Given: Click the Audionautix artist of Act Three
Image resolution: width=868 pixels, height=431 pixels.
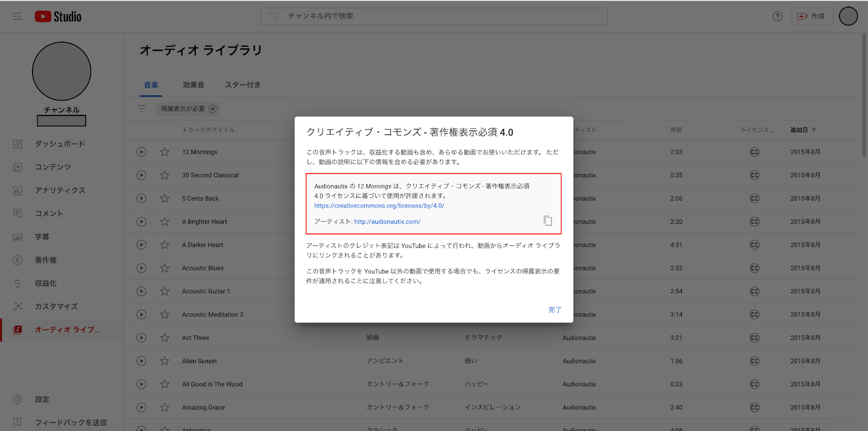Looking at the screenshot, I should point(579,338).
